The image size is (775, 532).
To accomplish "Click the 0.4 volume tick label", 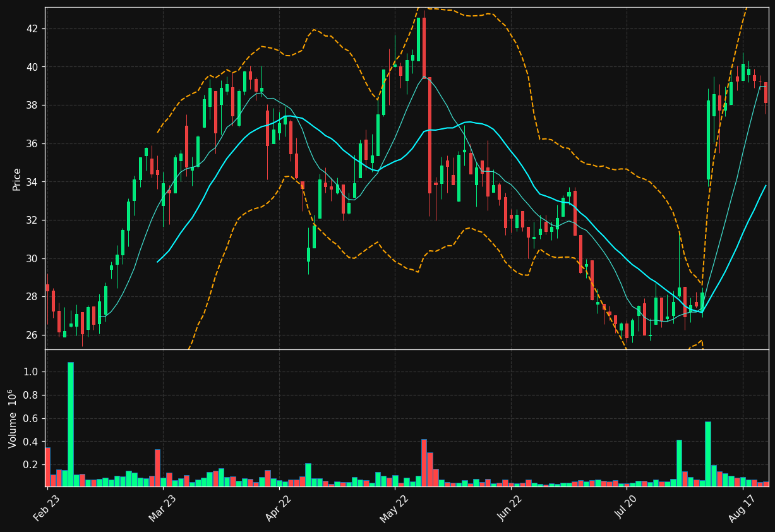I will tap(31, 442).
